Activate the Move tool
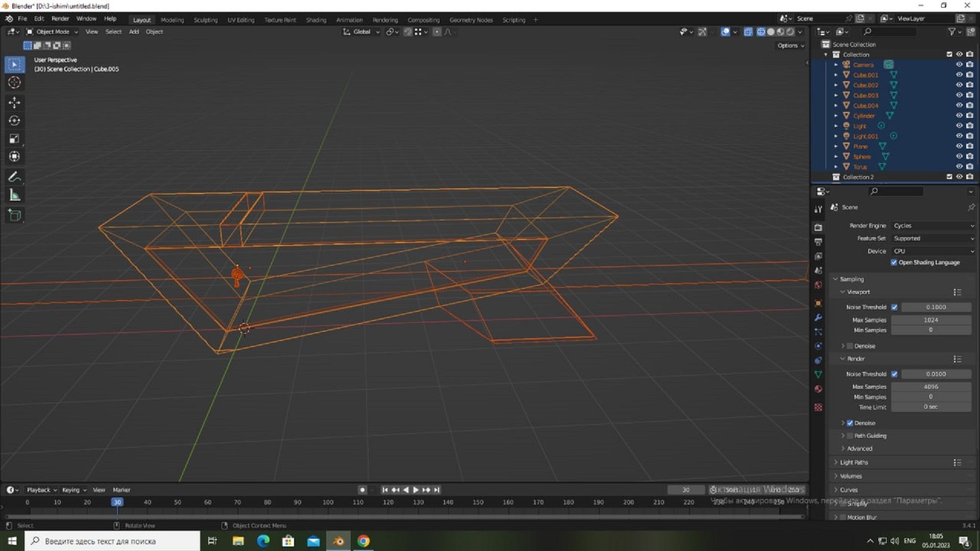980x551 pixels. pyautogui.click(x=14, y=103)
